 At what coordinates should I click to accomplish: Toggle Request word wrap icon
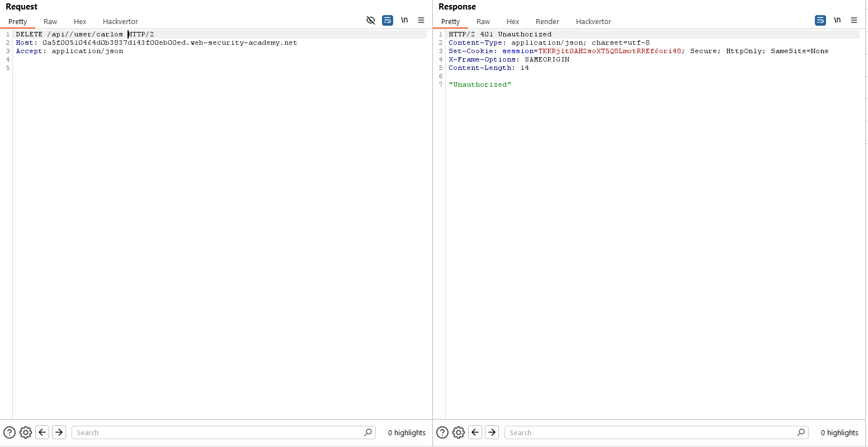pos(388,20)
